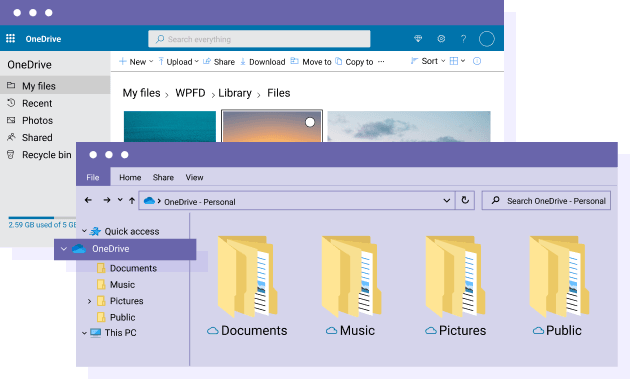Select Public in Explorer tree

click(123, 317)
